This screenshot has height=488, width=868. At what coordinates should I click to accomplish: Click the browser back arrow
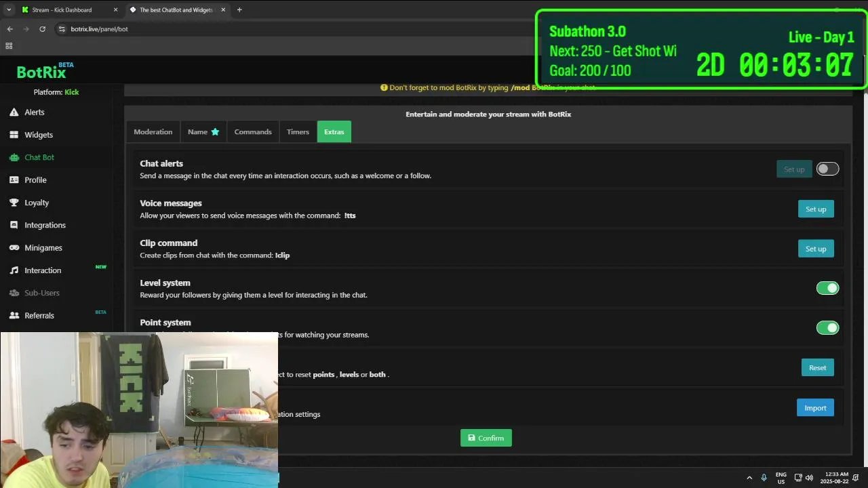(9, 29)
